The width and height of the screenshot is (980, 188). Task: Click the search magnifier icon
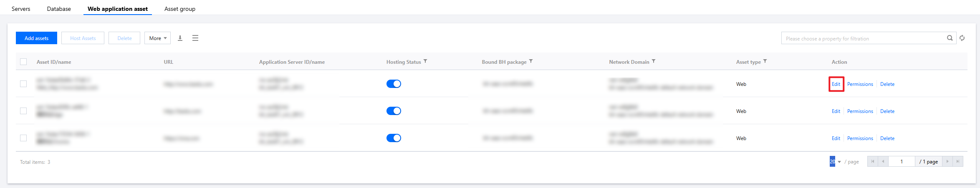pos(950,38)
